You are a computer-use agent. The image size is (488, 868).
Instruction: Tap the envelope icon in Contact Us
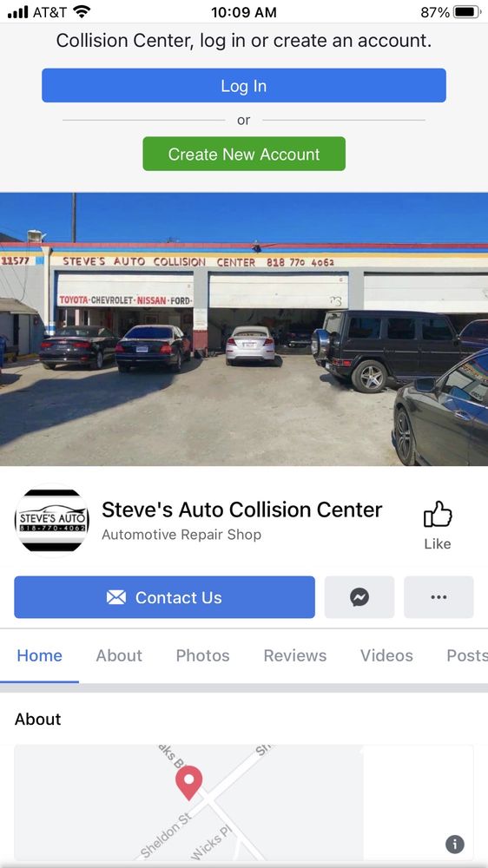pyautogui.click(x=116, y=597)
